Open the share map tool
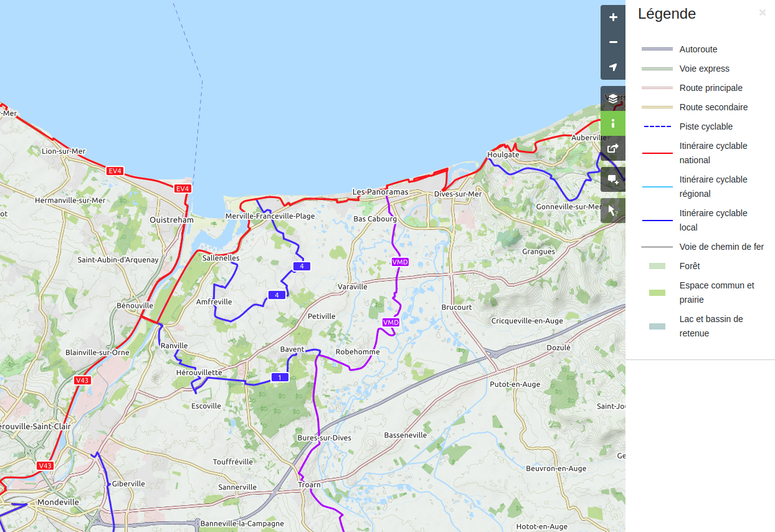The width and height of the screenshot is (775, 532). (613, 148)
